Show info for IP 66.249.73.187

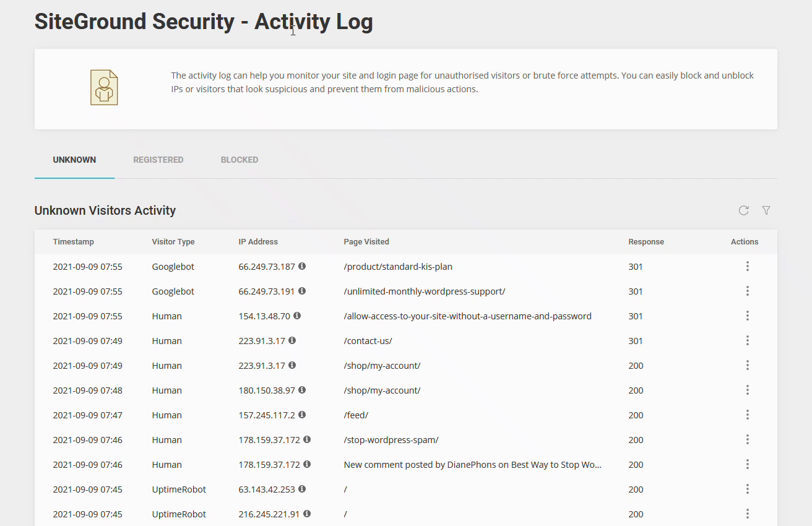coord(302,266)
